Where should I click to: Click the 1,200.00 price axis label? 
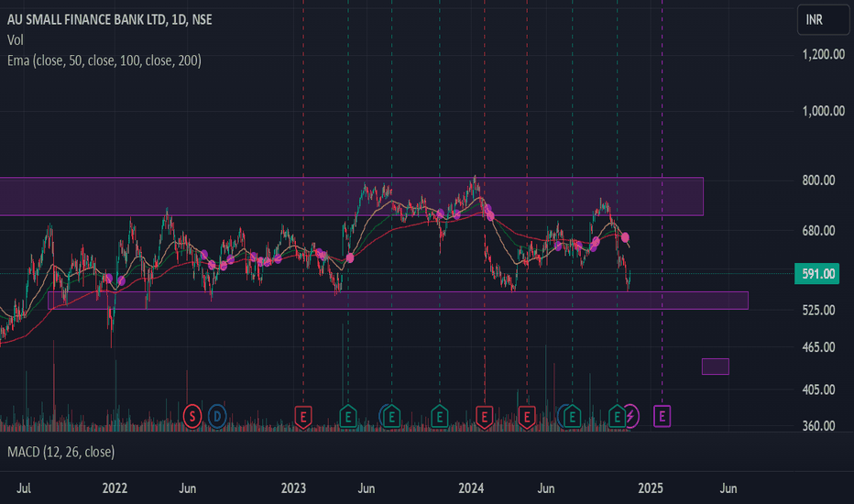point(824,54)
